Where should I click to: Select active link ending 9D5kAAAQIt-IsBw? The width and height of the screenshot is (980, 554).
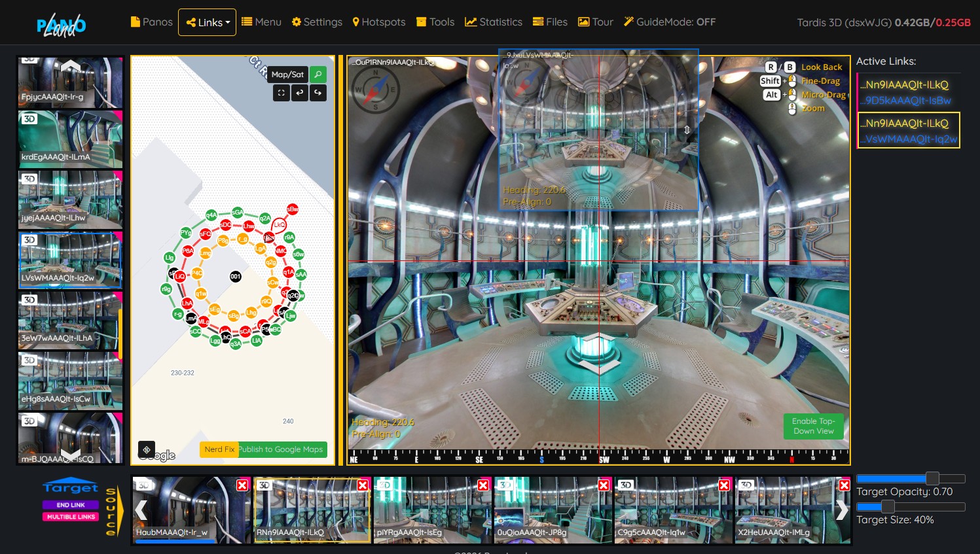point(909,101)
